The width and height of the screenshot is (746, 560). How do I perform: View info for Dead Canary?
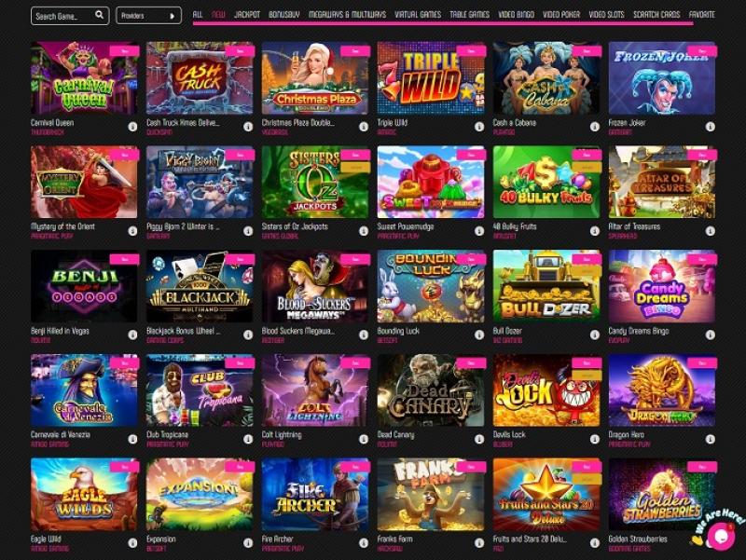(479, 439)
